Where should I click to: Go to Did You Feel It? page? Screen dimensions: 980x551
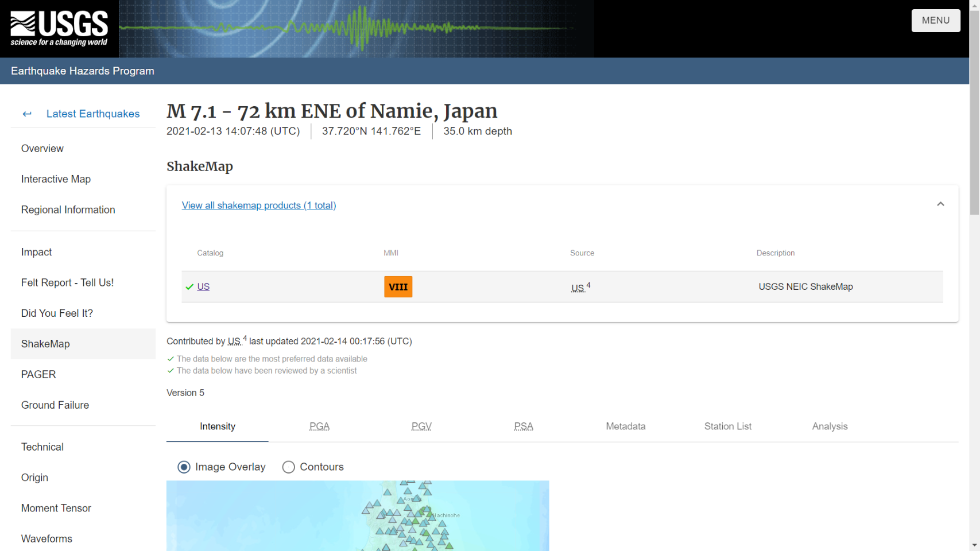click(x=57, y=313)
